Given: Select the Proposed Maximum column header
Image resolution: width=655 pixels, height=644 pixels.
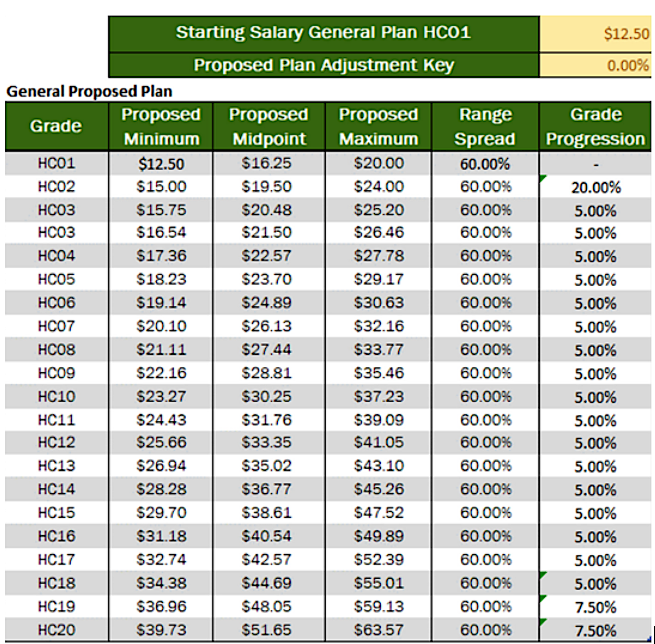Looking at the screenshot, I should click(378, 126).
